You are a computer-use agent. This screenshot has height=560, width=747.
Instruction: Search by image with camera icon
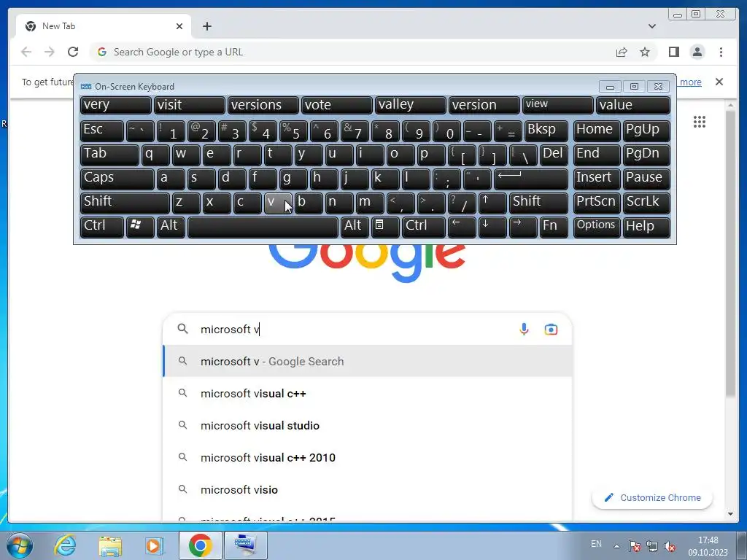pyautogui.click(x=551, y=329)
